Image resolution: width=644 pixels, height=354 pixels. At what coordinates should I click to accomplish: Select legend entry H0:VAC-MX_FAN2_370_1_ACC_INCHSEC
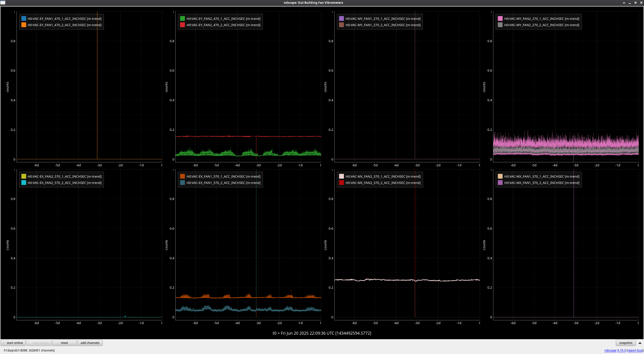tap(383, 176)
